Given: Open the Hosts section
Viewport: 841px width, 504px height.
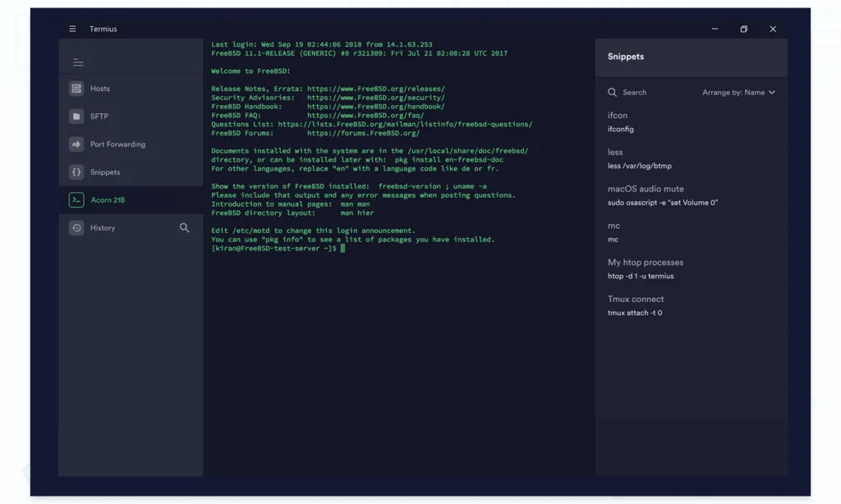Looking at the screenshot, I should click(x=131, y=89).
